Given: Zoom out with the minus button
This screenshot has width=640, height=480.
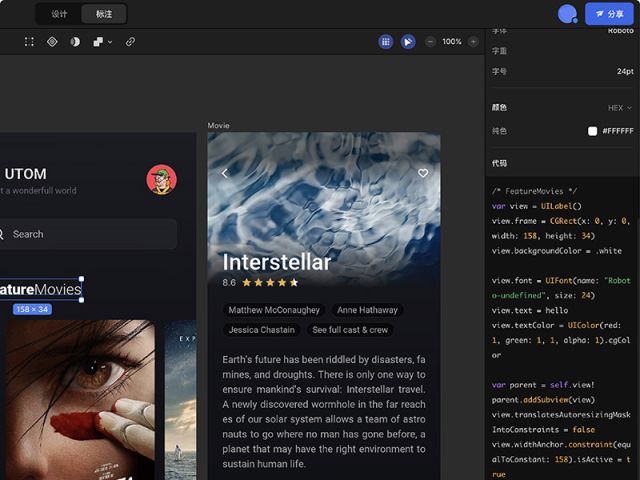Looking at the screenshot, I should tap(430, 42).
